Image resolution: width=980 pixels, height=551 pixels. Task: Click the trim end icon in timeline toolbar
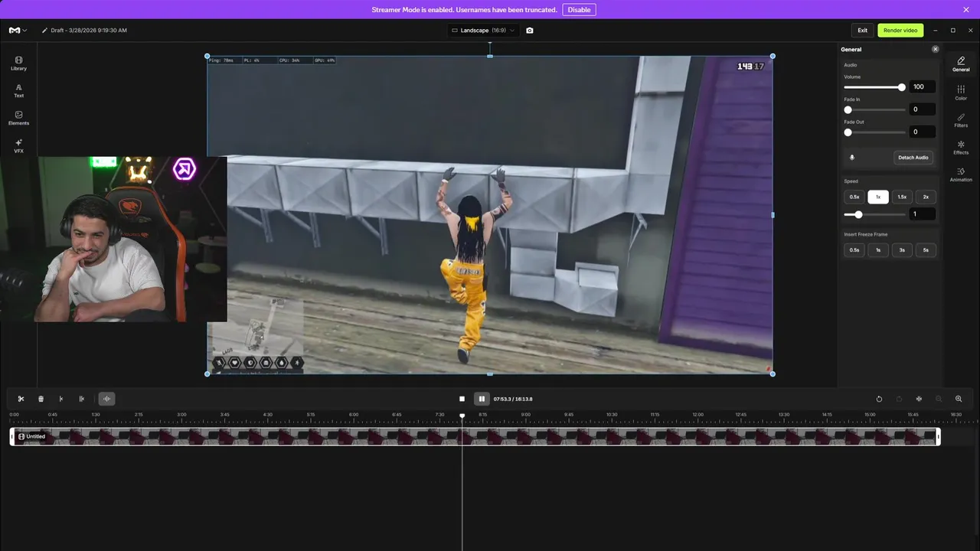(82, 399)
